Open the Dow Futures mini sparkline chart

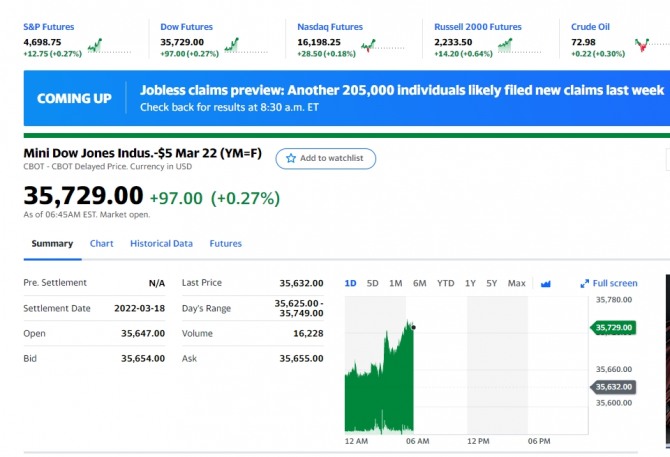pyautogui.click(x=247, y=45)
